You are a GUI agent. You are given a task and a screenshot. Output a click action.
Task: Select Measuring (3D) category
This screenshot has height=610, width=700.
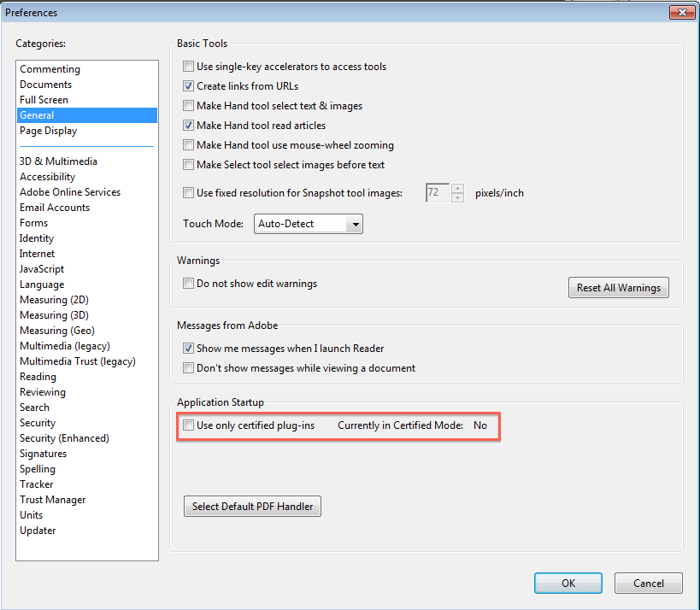point(87,315)
